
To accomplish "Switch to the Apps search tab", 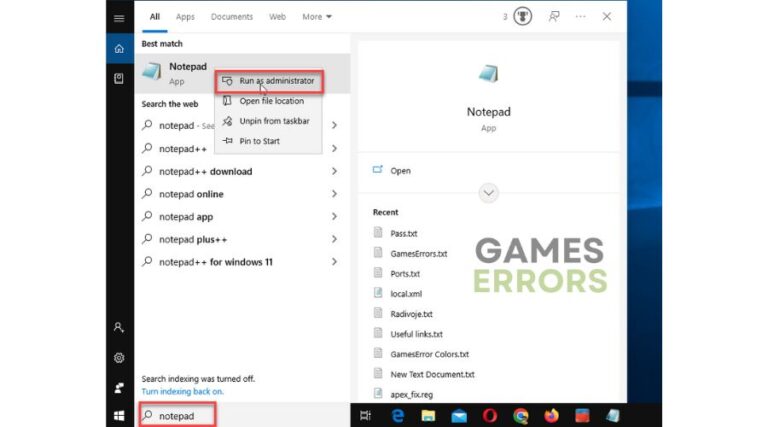I will (185, 17).
